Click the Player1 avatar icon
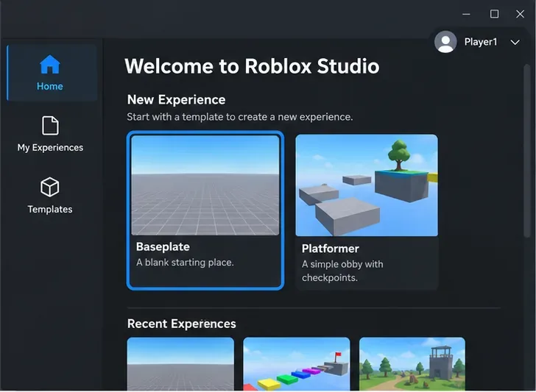Viewport: 536px width, 392px height. [x=445, y=42]
